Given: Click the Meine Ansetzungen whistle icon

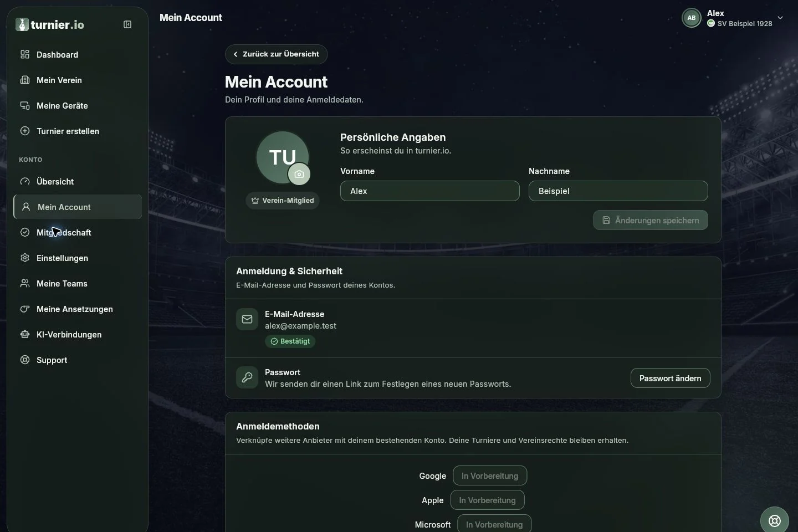Looking at the screenshot, I should [x=25, y=309].
